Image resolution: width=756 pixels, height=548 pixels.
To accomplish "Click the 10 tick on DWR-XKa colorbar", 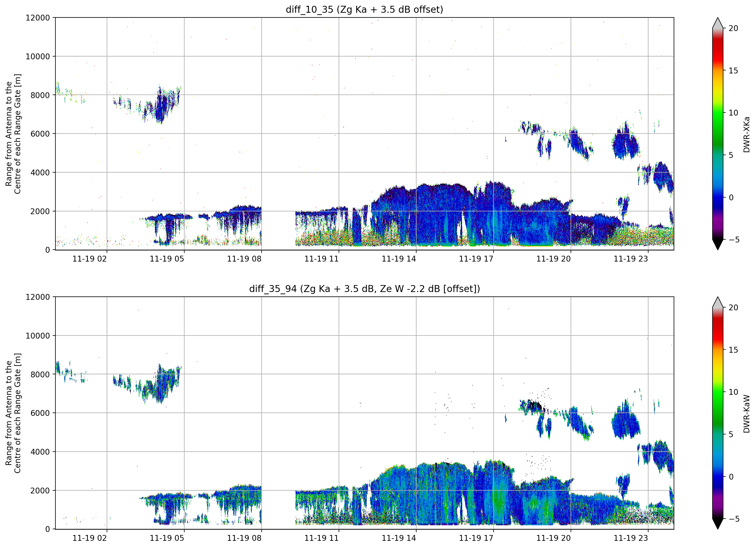I will [733, 113].
